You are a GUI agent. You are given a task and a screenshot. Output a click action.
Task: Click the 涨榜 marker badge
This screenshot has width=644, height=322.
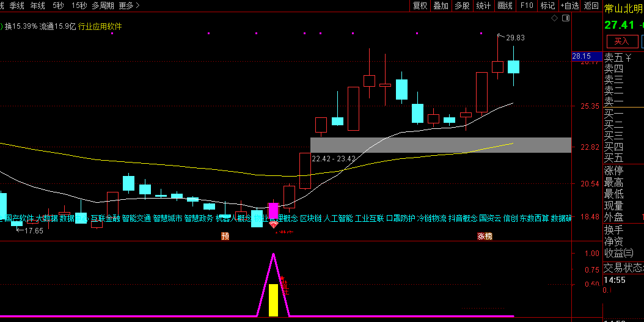485,236
